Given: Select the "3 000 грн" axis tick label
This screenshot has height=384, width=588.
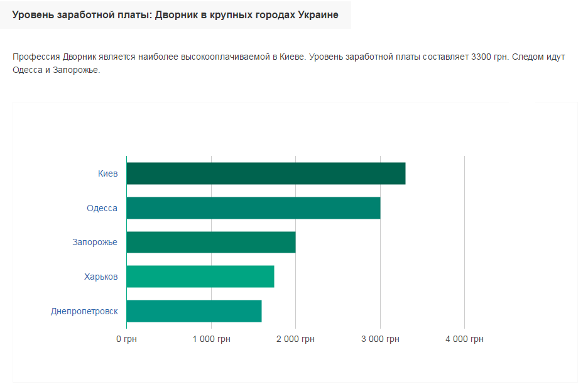Looking at the screenshot, I should click(x=380, y=339).
